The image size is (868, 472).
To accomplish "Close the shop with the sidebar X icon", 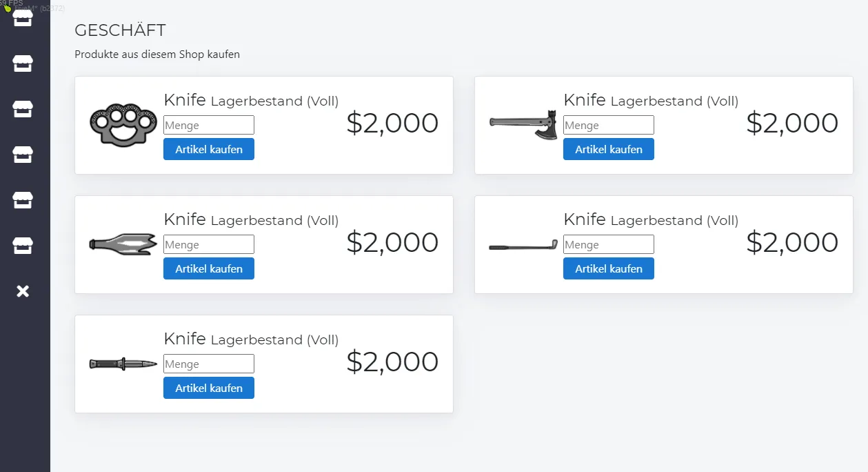I will (23, 291).
